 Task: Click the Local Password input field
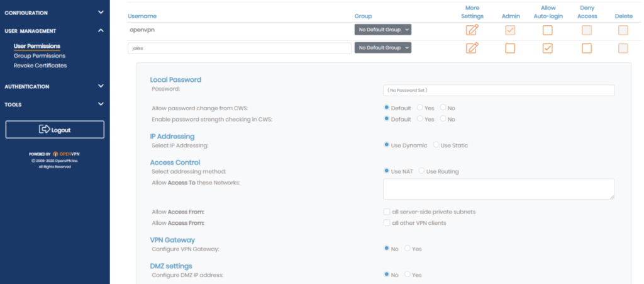pos(498,91)
